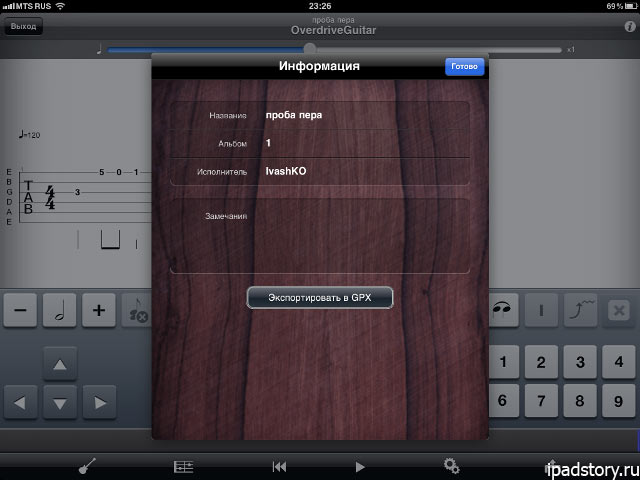Tap the Готово button
Viewport: 640px width, 480px height.
pos(464,67)
